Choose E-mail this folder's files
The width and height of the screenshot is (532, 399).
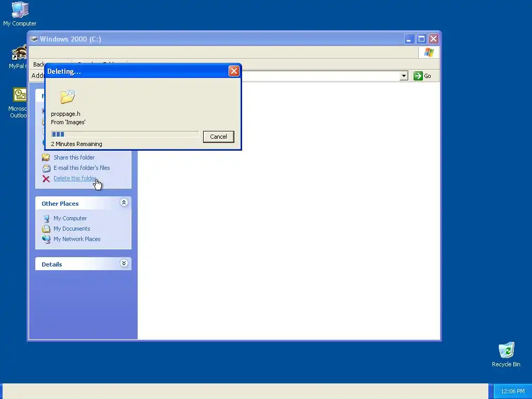pyautogui.click(x=82, y=168)
